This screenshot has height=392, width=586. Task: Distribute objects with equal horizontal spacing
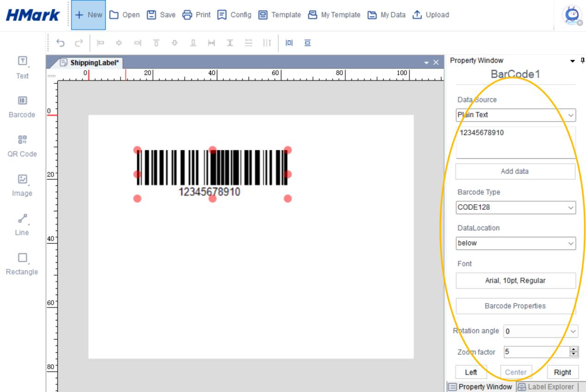tap(267, 43)
